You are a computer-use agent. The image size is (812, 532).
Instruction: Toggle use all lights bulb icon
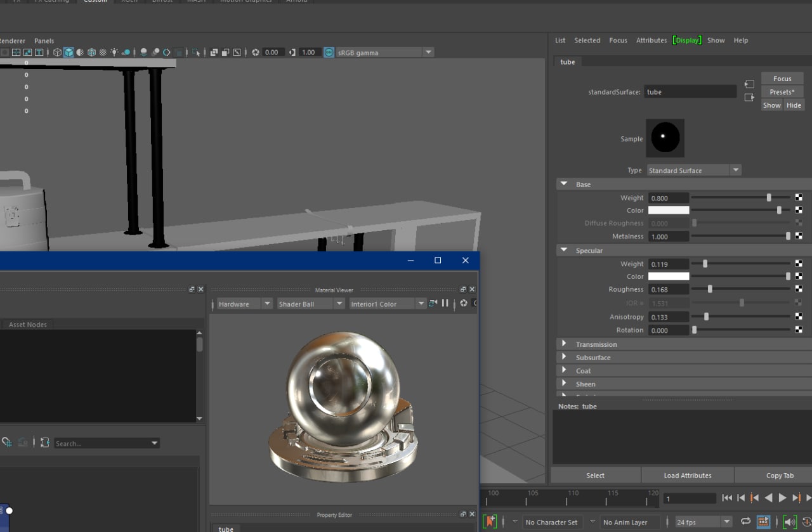[x=114, y=53]
